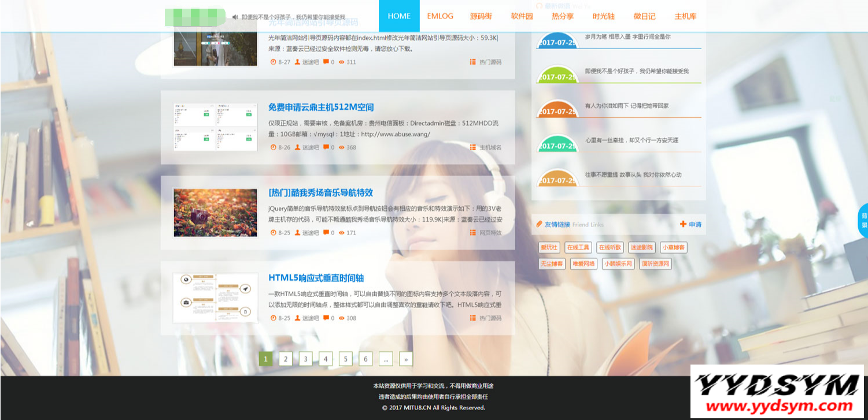The height and width of the screenshot is (420, 868).
Task: Click the paperclip icon next to 友情链接
Action: [540, 224]
